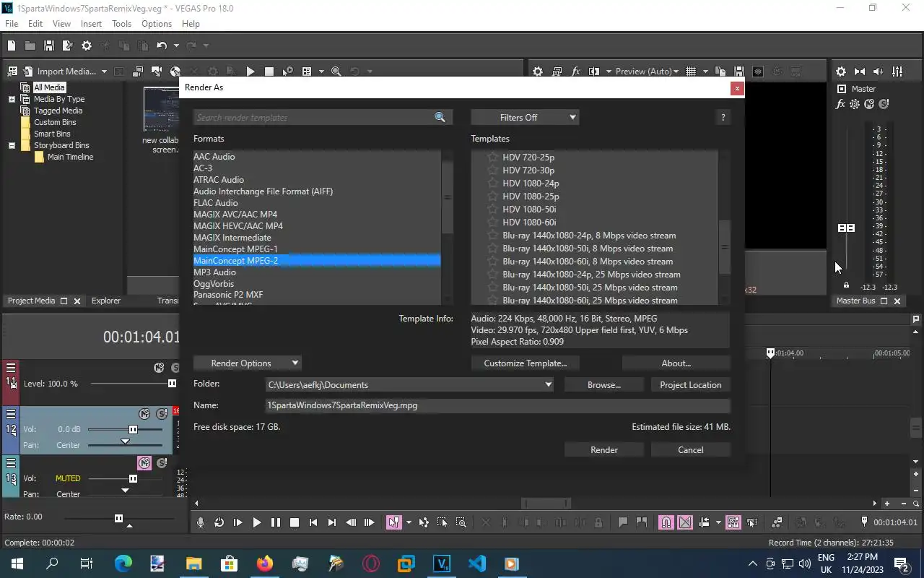This screenshot has width=924, height=578.
Task: Create a new project with the New icon
Action: [x=12, y=46]
